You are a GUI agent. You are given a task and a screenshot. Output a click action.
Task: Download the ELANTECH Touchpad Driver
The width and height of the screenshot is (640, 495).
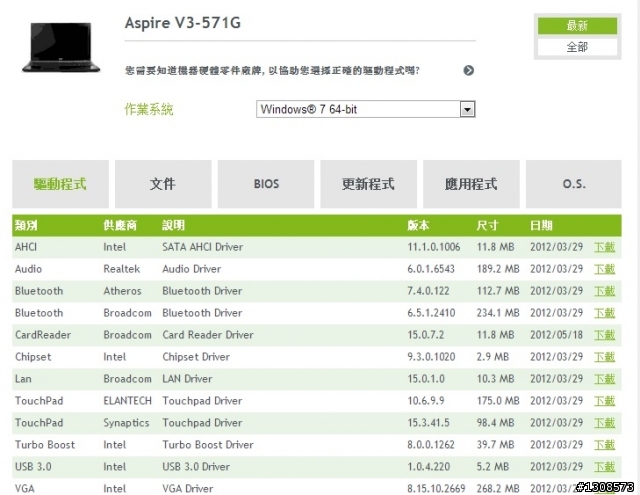(x=604, y=401)
